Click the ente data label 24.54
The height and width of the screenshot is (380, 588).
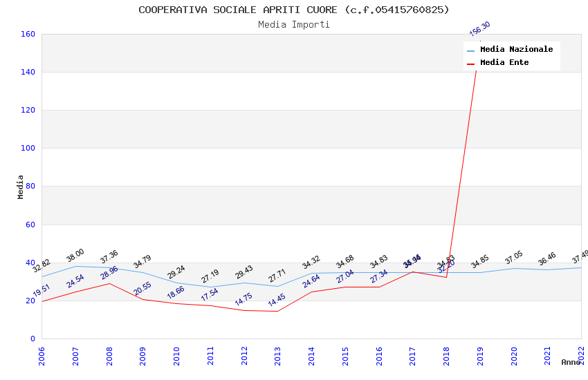click(75, 281)
